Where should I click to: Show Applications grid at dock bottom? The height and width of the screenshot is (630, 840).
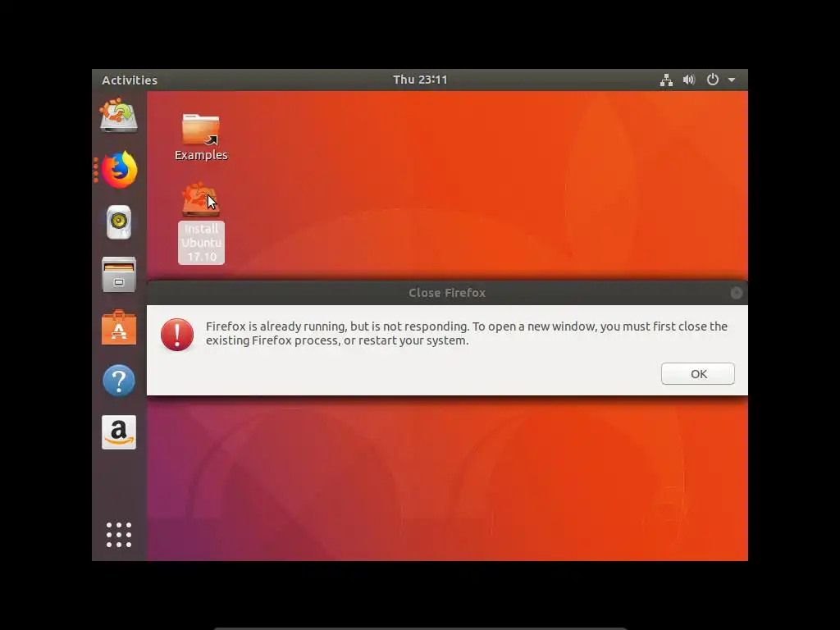[x=119, y=535]
